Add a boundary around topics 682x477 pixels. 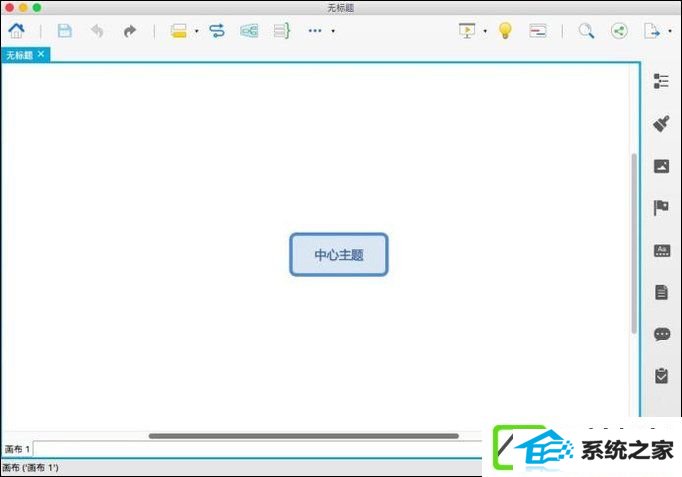(x=249, y=31)
